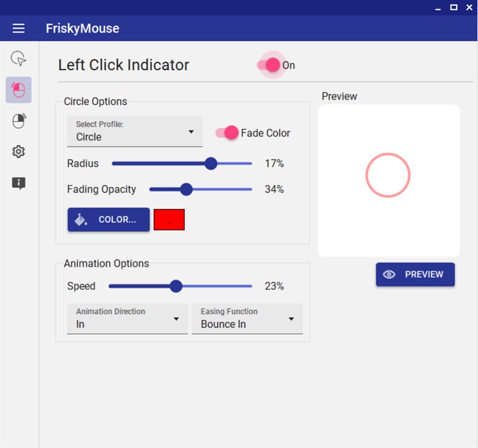Viewport: 478px width, 448px height.
Task: Turn off the Left Click Indicator toggle
Action: (272, 65)
